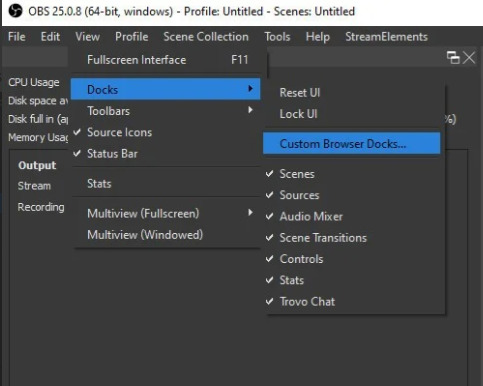Toggle the Scenes dock visibility
This screenshot has width=483, height=386.
pos(352,174)
